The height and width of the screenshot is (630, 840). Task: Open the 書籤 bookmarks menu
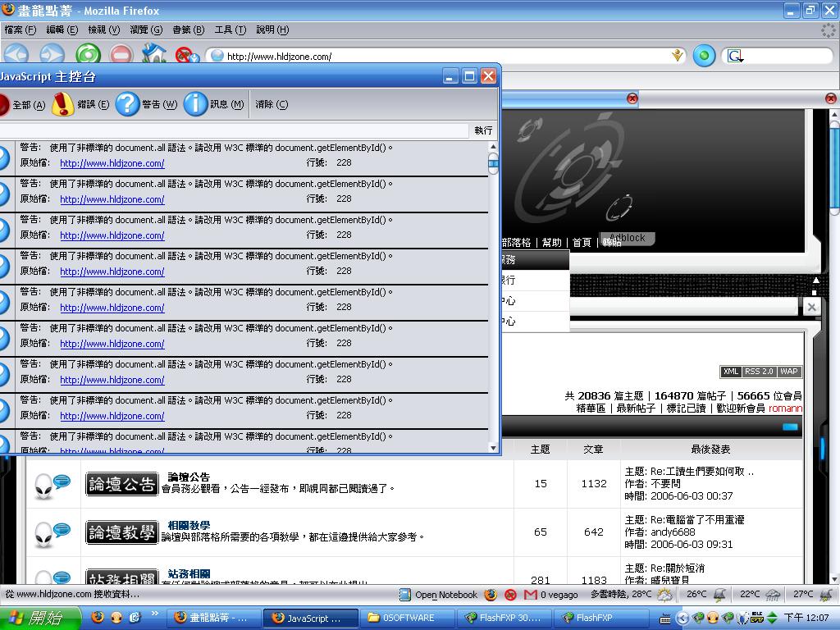point(188,30)
